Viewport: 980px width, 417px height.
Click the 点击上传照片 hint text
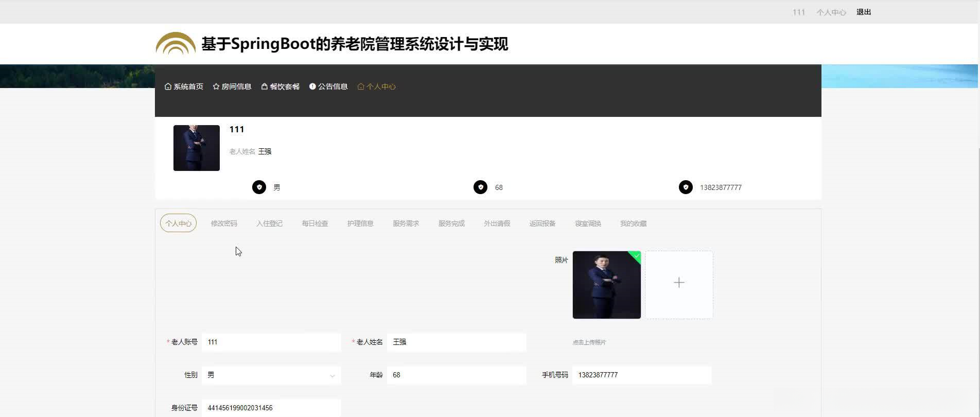(x=589, y=342)
